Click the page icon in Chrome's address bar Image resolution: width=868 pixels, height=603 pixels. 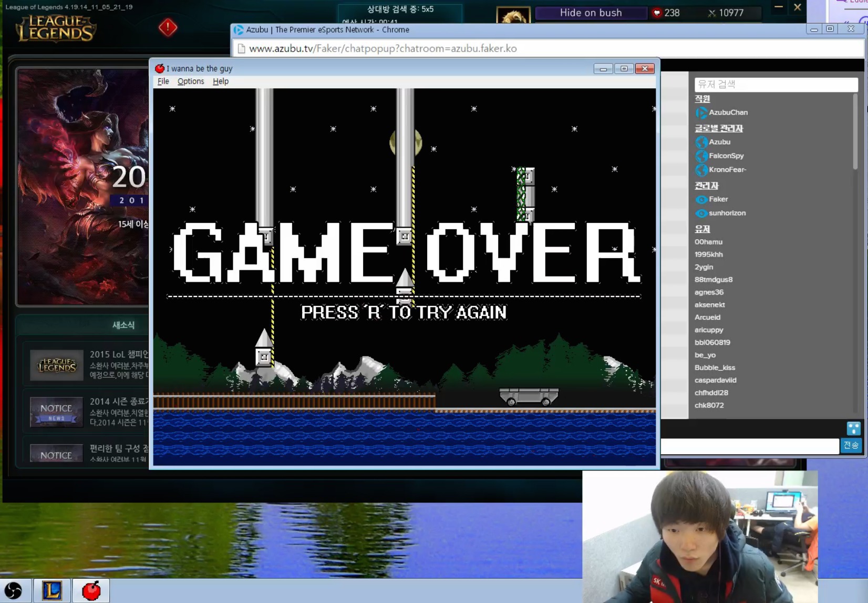click(242, 49)
